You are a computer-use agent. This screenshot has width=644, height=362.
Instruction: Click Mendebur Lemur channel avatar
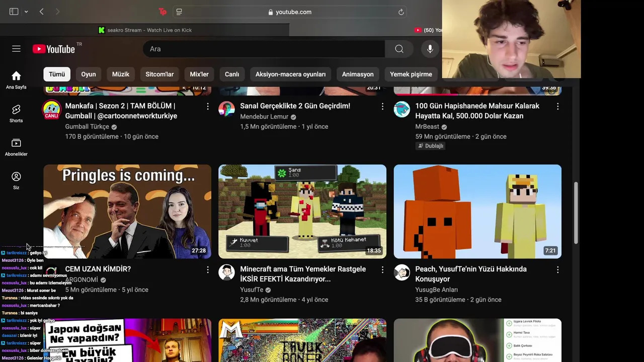point(226,109)
